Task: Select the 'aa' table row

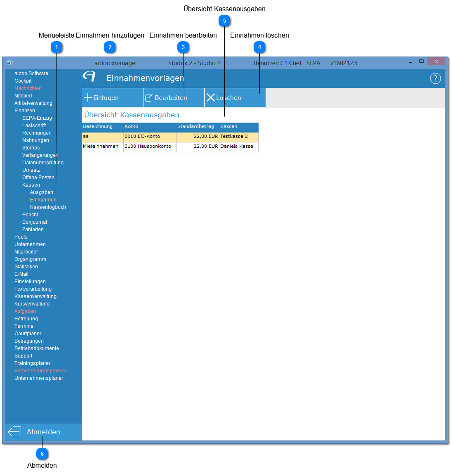Action: pos(170,137)
